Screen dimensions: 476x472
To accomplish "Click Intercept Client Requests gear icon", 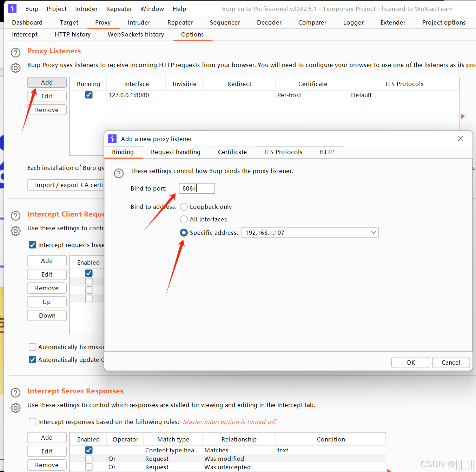I will [15, 231].
